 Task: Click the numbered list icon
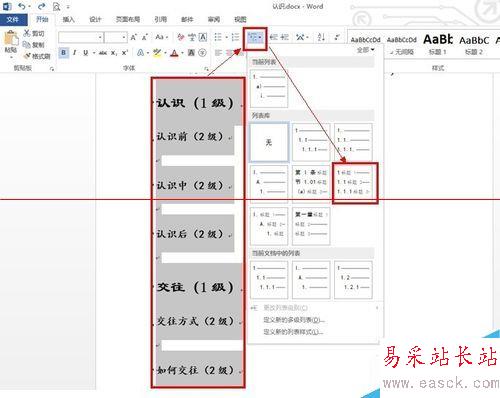(235, 37)
